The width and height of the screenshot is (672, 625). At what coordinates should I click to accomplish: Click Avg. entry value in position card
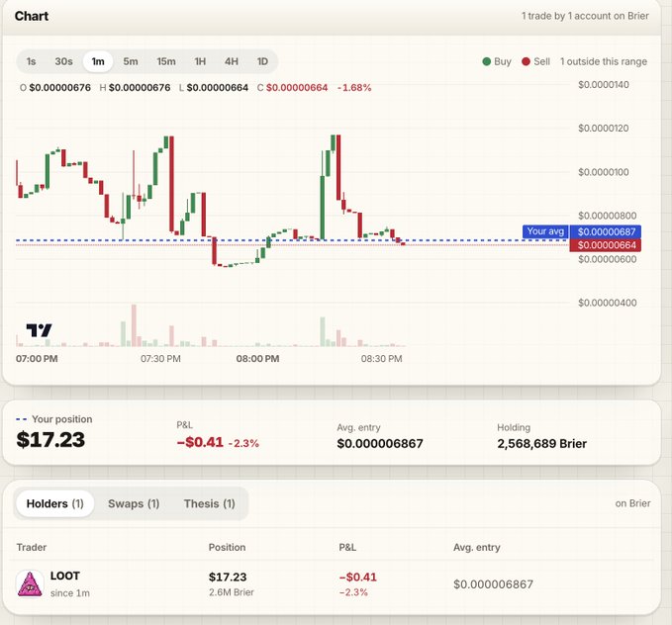coord(380,444)
